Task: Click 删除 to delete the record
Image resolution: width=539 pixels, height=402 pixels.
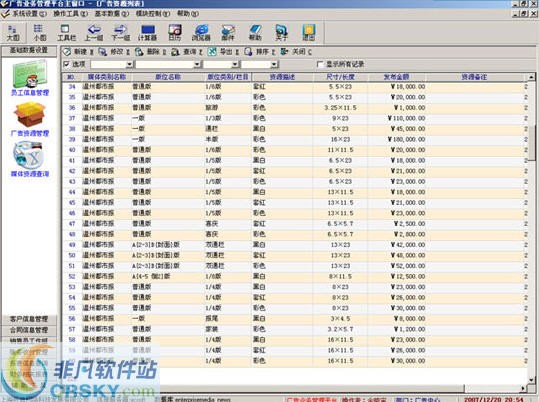Action: point(151,52)
